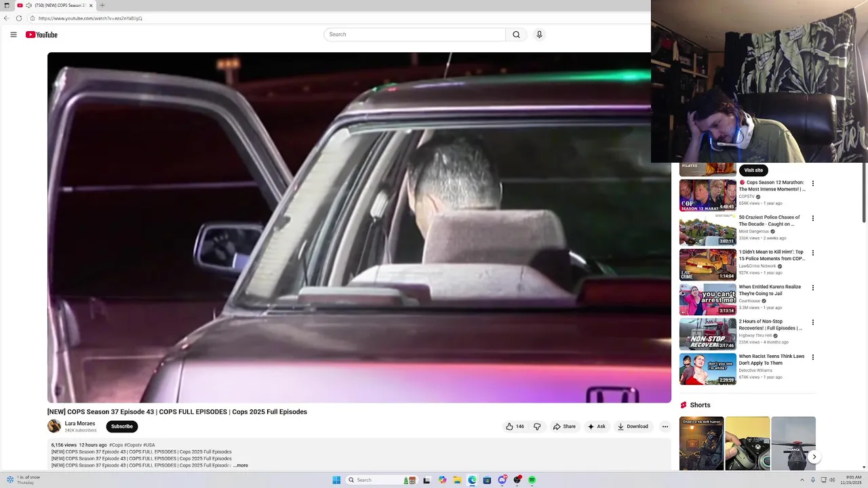The image size is (868, 488).
Task: Click the Highway Thru Hell channel name
Action: pyautogui.click(x=755, y=335)
